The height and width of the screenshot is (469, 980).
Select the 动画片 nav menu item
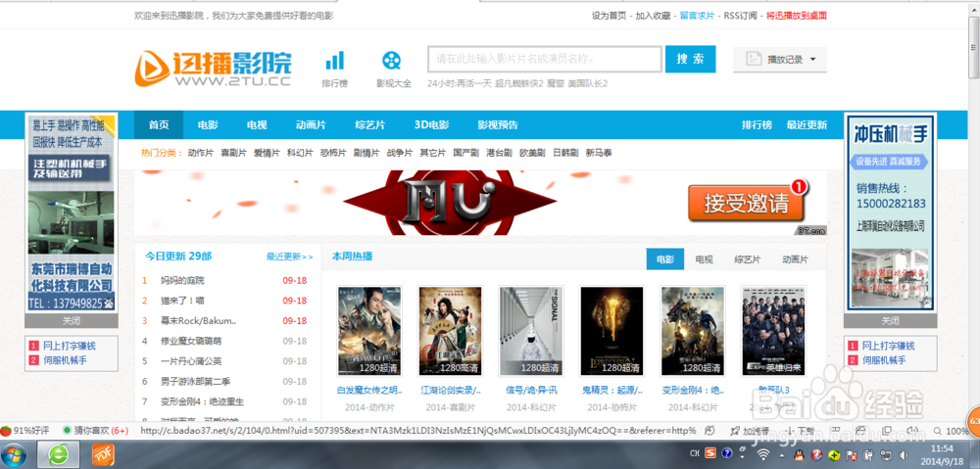click(311, 125)
